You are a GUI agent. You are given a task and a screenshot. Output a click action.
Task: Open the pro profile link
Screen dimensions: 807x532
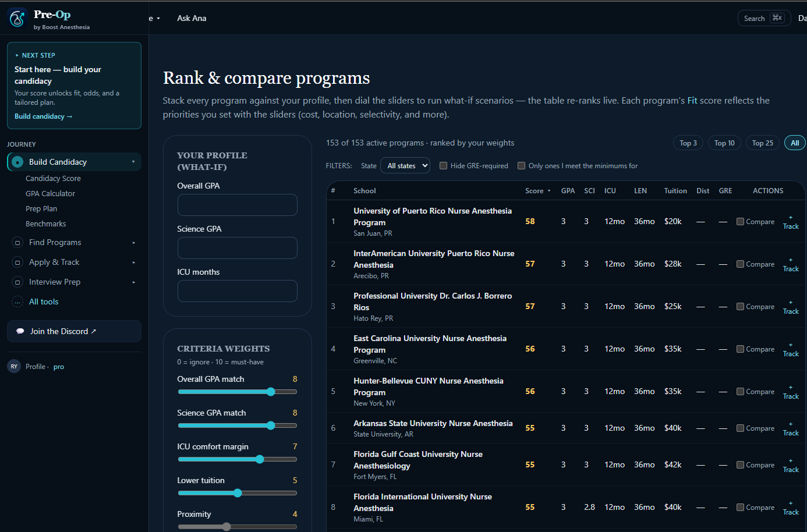tap(59, 367)
